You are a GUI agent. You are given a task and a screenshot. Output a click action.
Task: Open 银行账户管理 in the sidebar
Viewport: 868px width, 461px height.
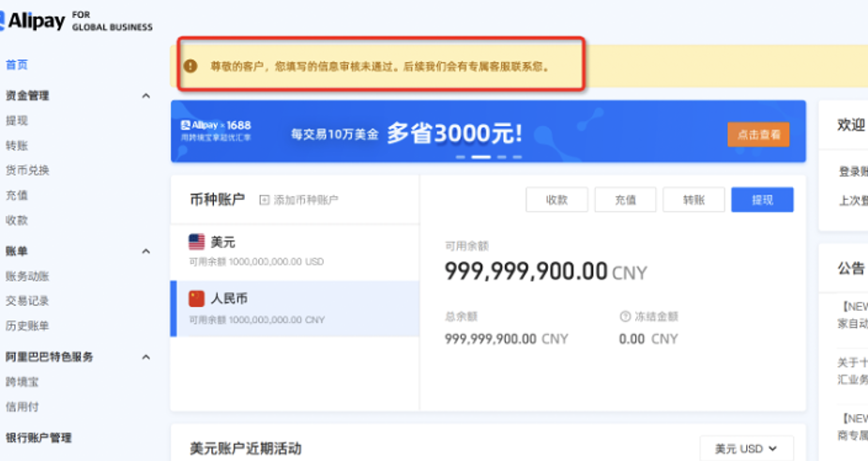click(x=38, y=438)
